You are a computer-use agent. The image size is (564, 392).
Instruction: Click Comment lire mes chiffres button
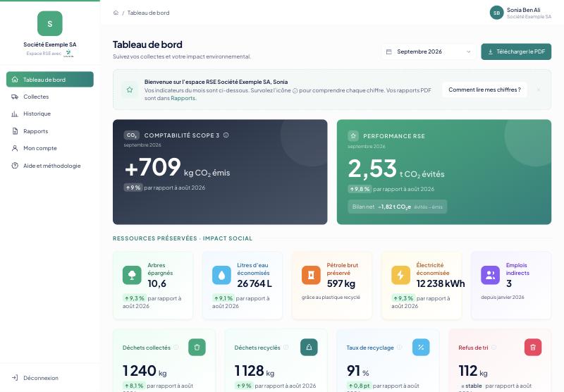(x=484, y=90)
